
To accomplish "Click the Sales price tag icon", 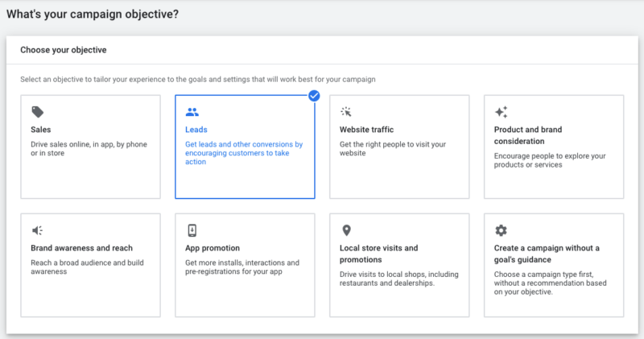I will point(37,112).
